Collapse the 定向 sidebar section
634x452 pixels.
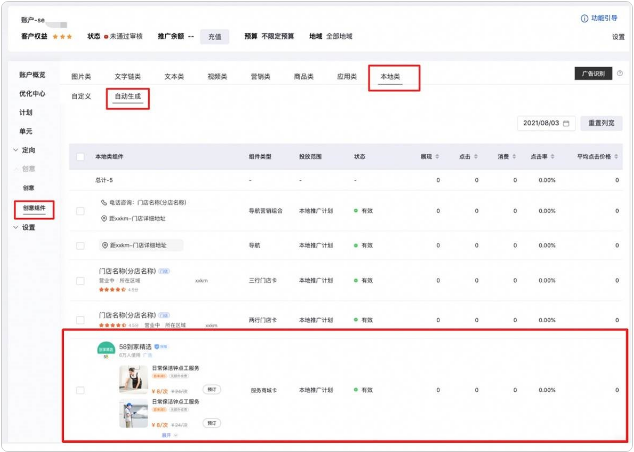pos(14,150)
